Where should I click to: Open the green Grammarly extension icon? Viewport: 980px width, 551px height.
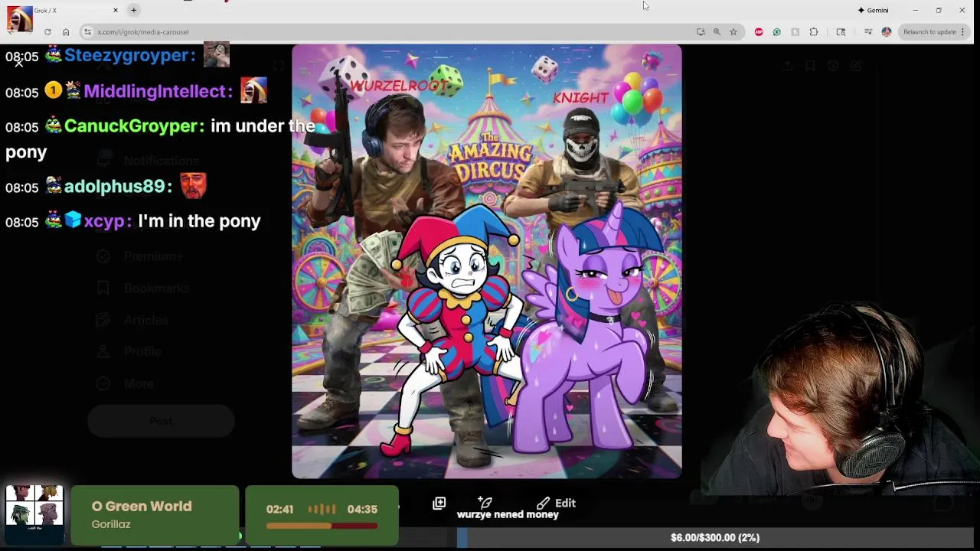[x=776, y=31]
